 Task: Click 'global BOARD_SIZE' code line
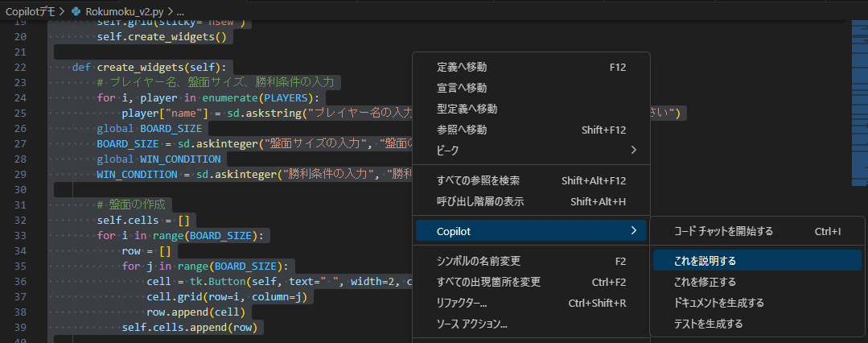point(150,129)
